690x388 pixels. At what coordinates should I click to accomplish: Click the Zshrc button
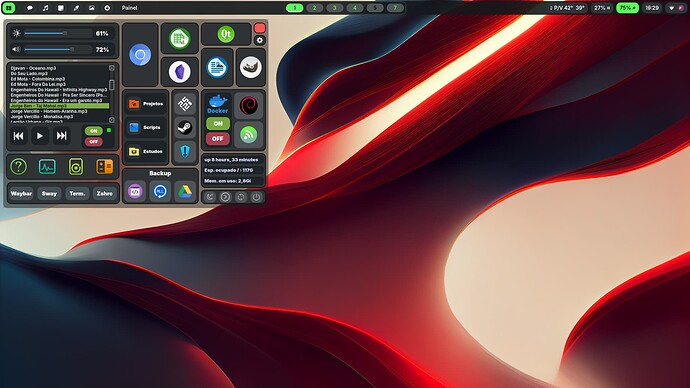click(x=105, y=194)
